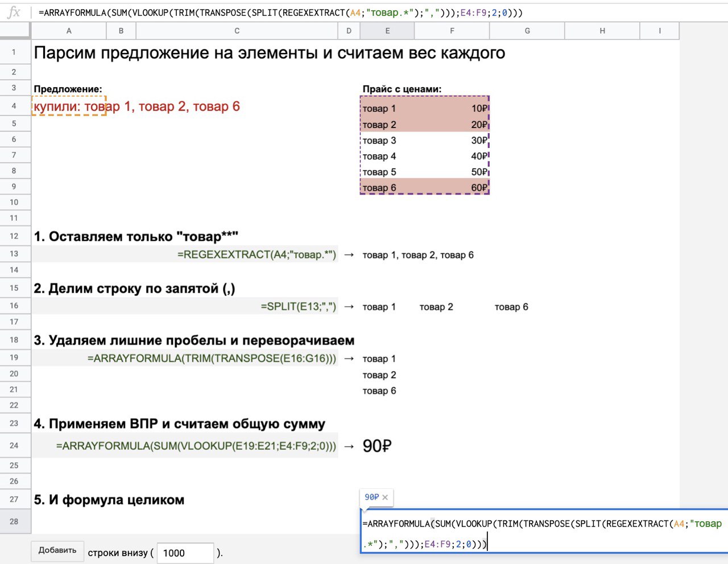The width and height of the screenshot is (728, 564).
Task: Click transposed result 'товар 1' in row 19
Action: [379, 359]
